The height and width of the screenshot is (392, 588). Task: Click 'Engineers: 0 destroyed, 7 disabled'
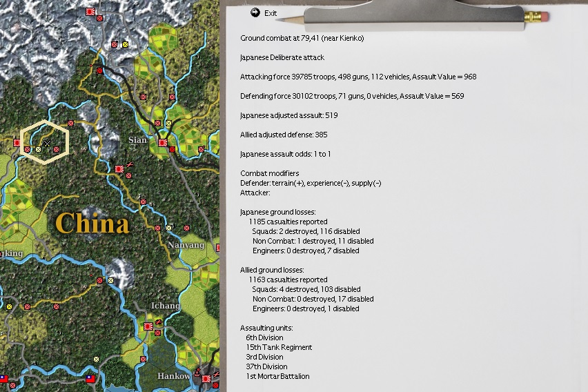(x=306, y=251)
